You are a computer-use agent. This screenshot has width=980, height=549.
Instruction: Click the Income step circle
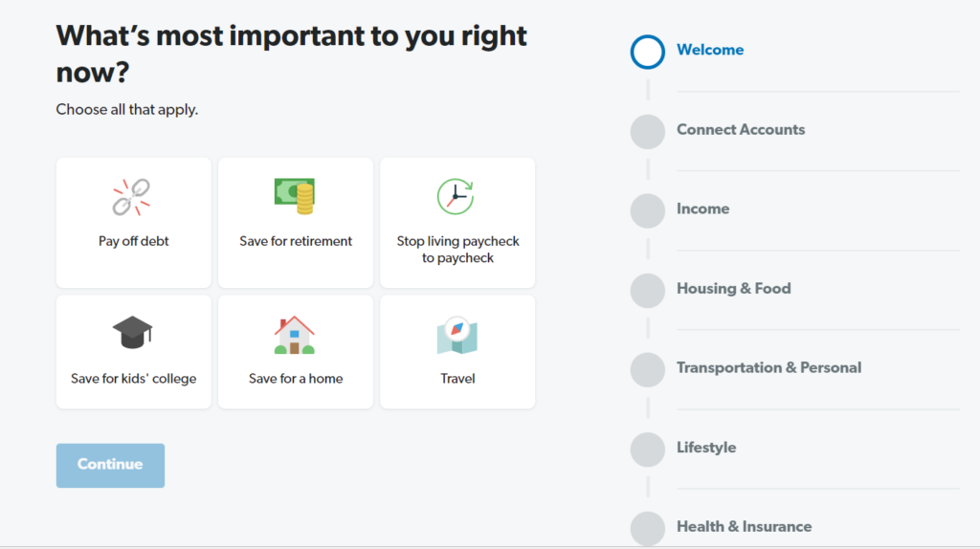tap(648, 210)
